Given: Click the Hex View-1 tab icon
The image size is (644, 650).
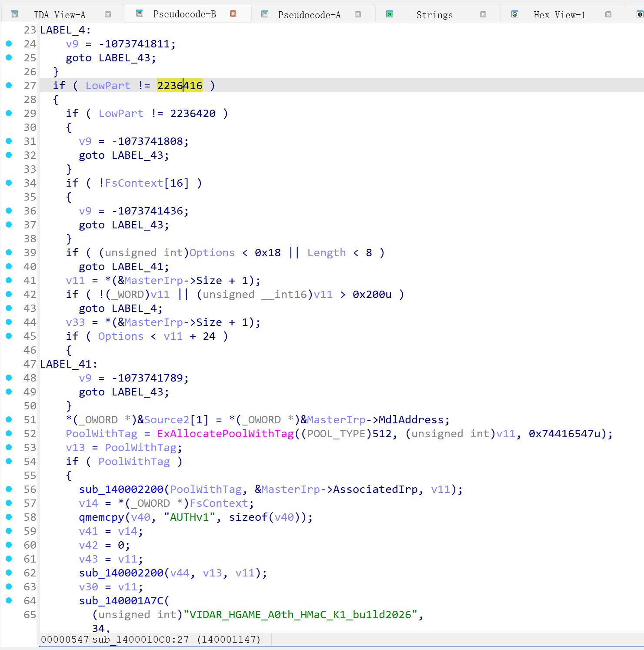Looking at the screenshot, I should (515, 14).
